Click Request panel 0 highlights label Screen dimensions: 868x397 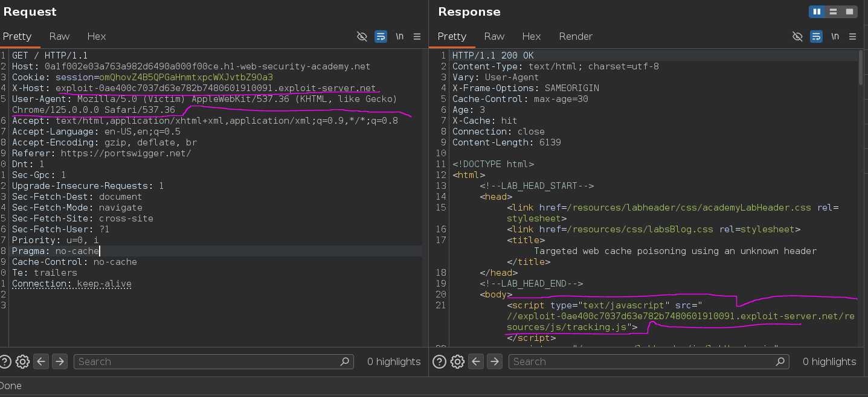pos(394,361)
